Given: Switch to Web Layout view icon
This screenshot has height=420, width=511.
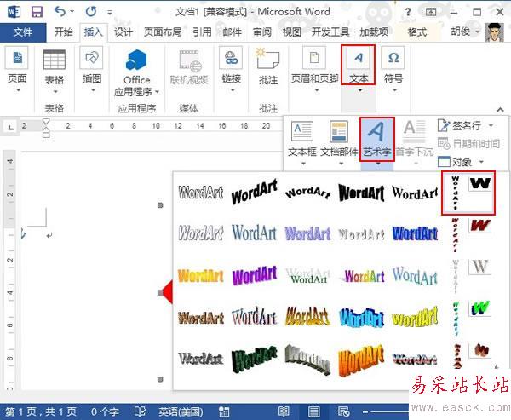Looking at the screenshot, I should point(343,411).
